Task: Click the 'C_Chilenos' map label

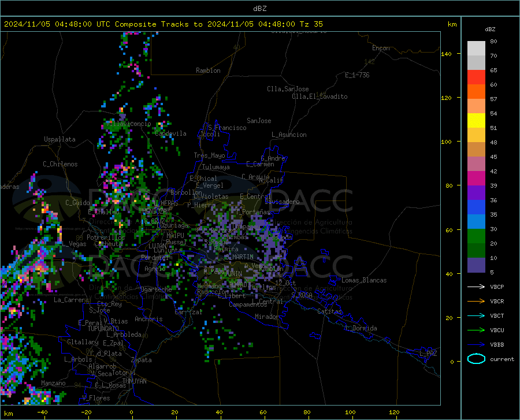Action: click(60, 164)
